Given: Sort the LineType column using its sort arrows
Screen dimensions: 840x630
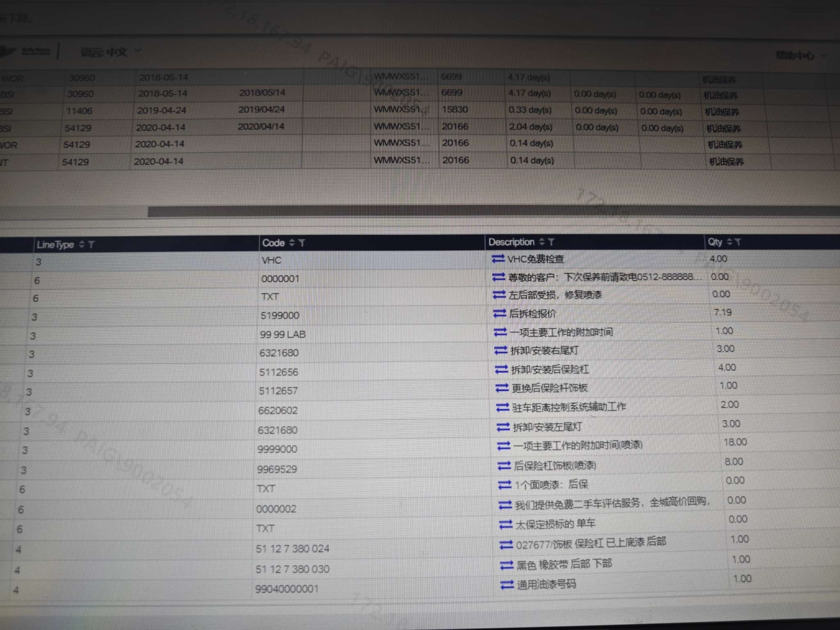Looking at the screenshot, I should (82, 245).
